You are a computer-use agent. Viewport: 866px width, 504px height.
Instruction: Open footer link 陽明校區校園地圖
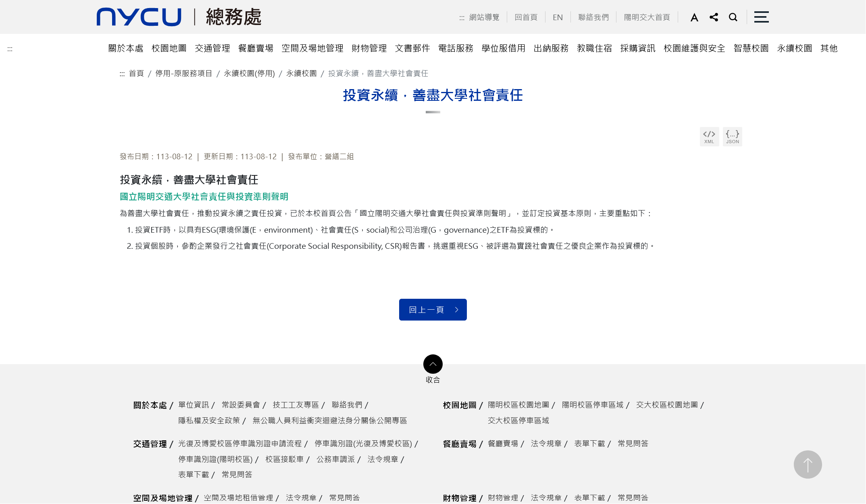pos(518,405)
